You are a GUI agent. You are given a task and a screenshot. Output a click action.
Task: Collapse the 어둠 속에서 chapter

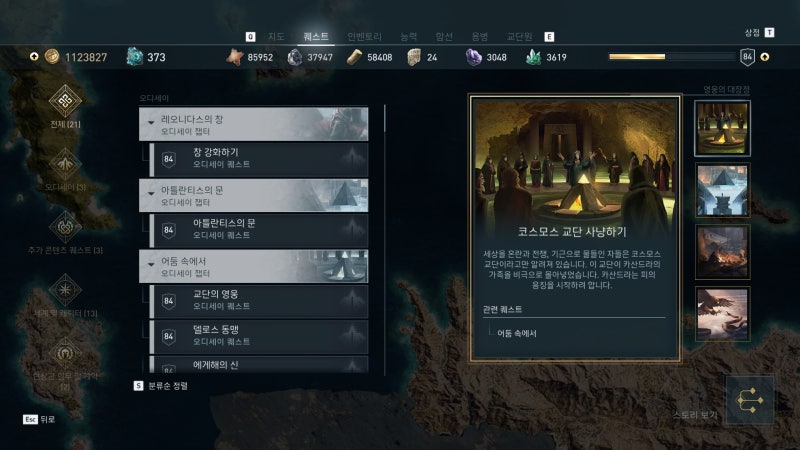tap(254, 266)
